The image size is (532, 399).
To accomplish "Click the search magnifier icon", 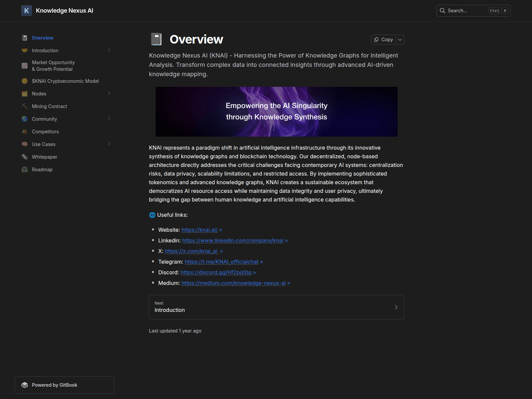I will click(443, 11).
